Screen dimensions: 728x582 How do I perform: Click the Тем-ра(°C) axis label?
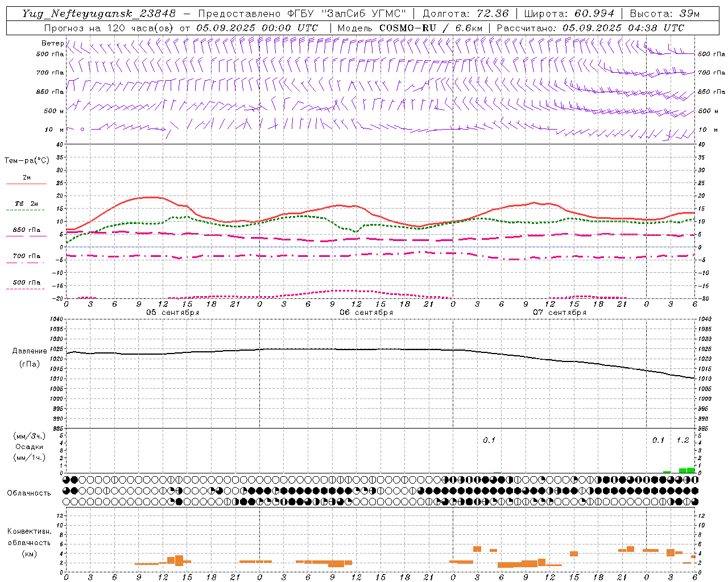pyautogui.click(x=27, y=161)
